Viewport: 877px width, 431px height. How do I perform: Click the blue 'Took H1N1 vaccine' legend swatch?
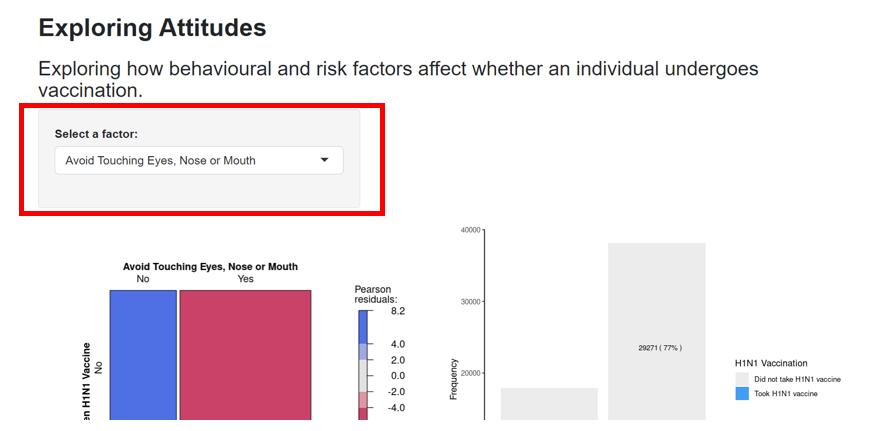tap(742, 394)
